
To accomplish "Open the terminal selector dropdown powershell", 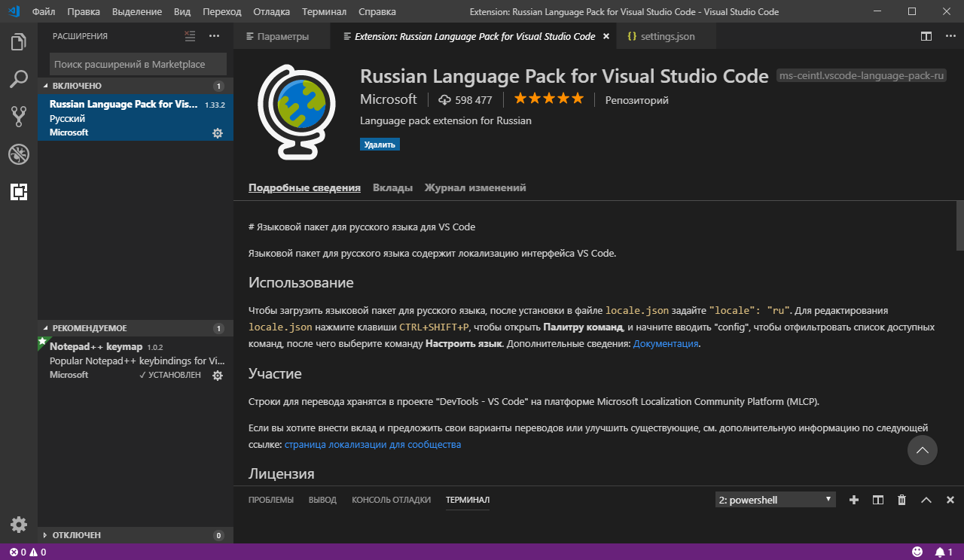I will point(775,500).
